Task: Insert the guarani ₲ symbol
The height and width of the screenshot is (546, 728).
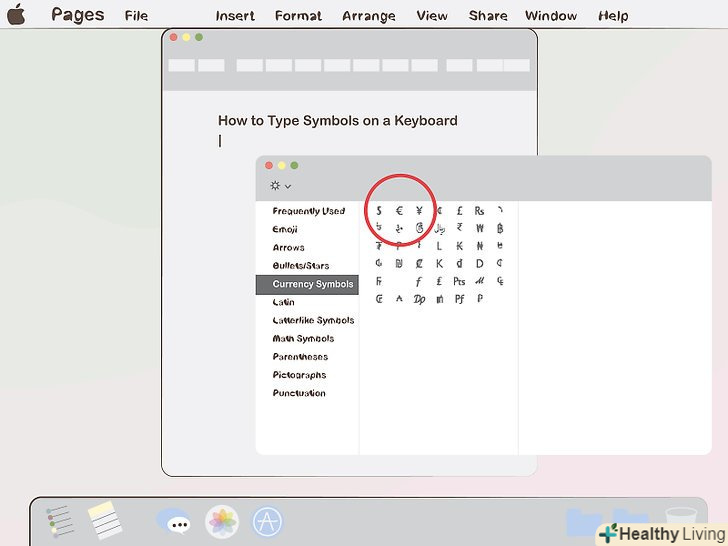Action: click(x=379, y=263)
